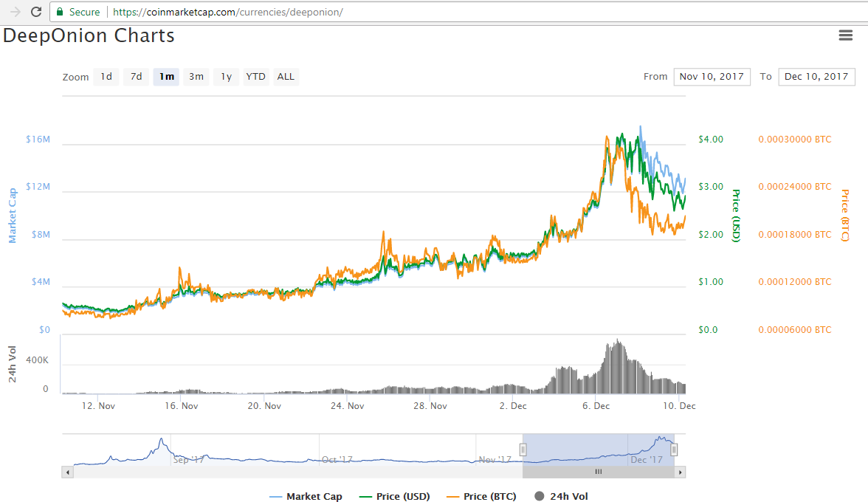Click the Secure padlock icon

60,12
